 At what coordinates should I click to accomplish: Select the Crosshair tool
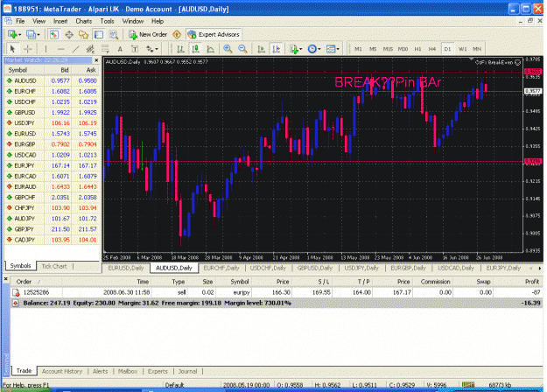tap(27, 49)
